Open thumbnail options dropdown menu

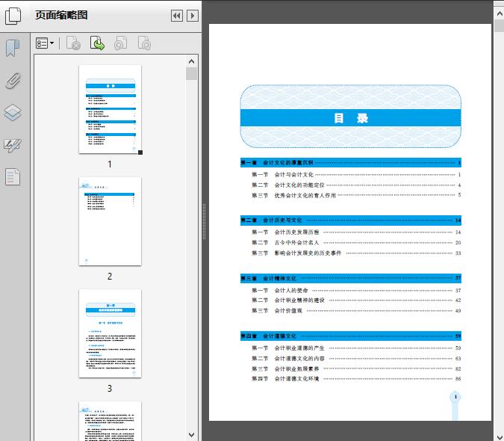(x=46, y=44)
